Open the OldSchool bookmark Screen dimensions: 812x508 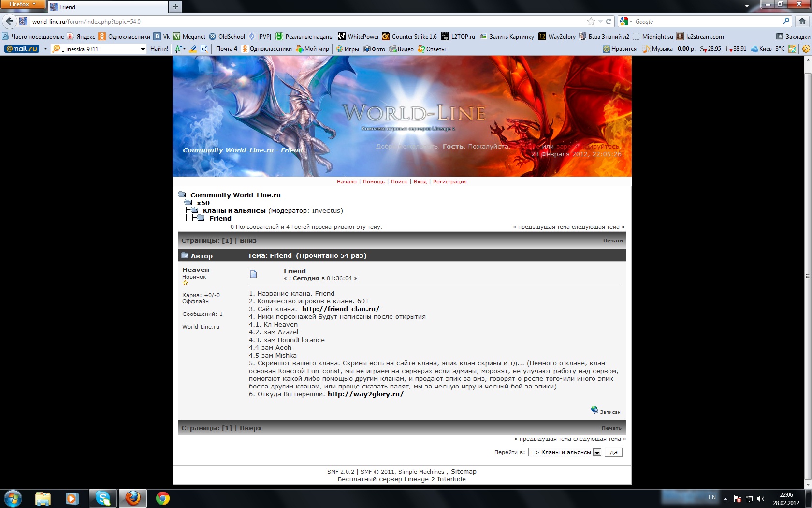pos(227,36)
